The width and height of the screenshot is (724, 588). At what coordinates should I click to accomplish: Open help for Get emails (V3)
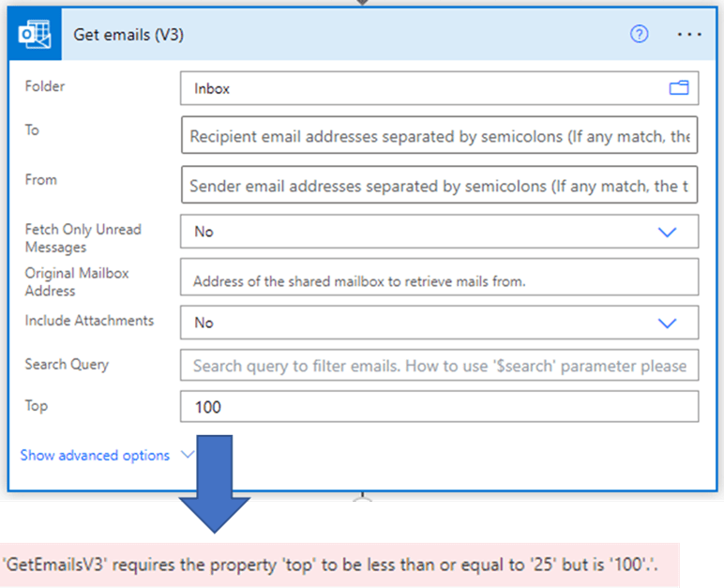(x=639, y=34)
